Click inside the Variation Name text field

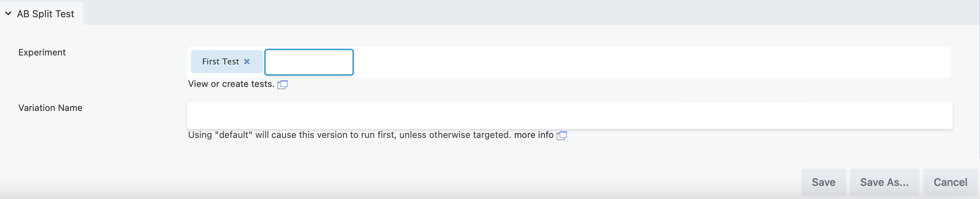click(570, 115)
